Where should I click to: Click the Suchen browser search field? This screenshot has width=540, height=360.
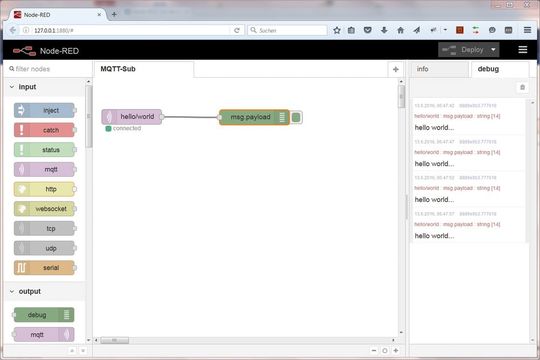pos(287,30)
